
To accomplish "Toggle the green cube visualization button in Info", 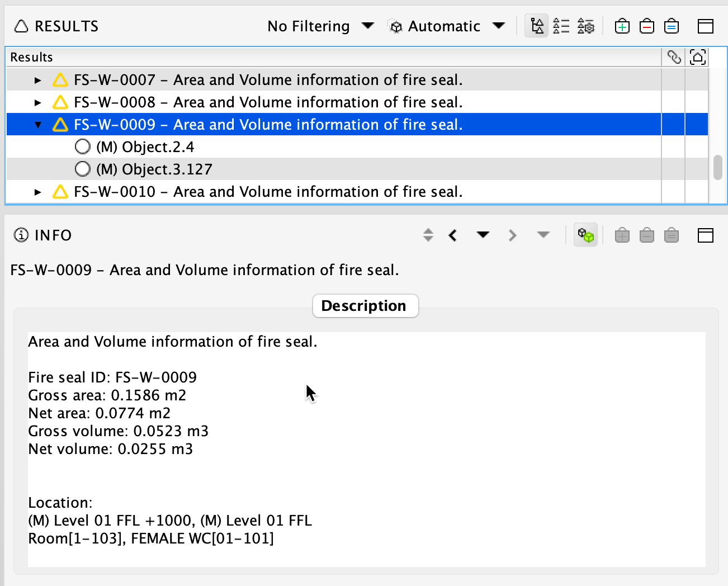I will pos(585,235).
